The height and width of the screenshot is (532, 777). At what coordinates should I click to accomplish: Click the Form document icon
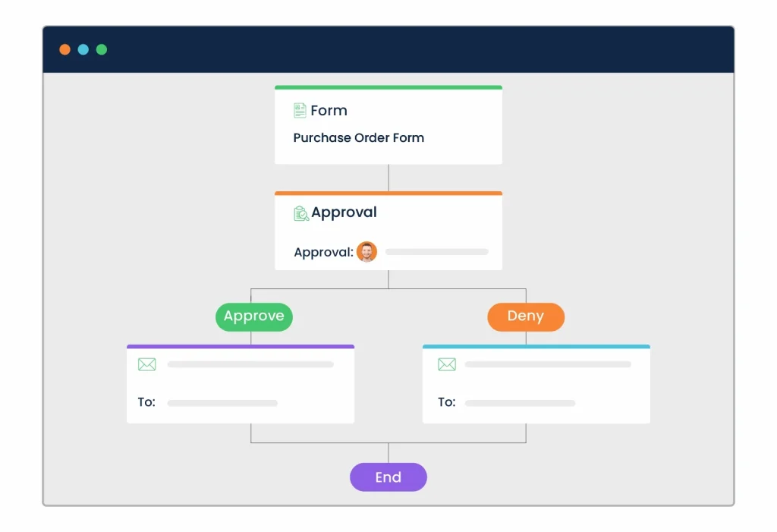coord(300,111)
